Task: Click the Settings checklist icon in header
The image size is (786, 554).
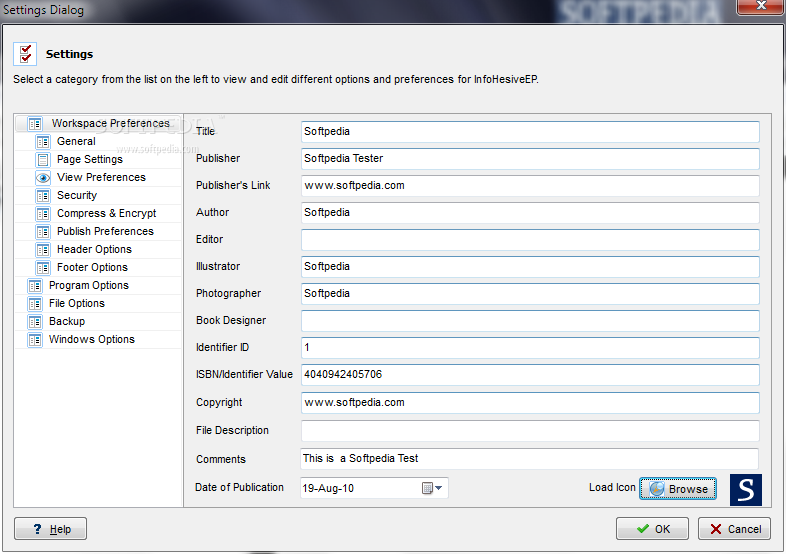Action: [25, 54]
